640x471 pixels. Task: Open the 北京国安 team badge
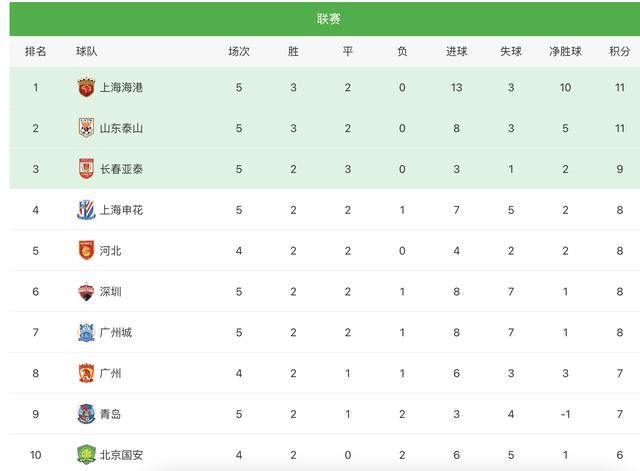click(86, 455)
